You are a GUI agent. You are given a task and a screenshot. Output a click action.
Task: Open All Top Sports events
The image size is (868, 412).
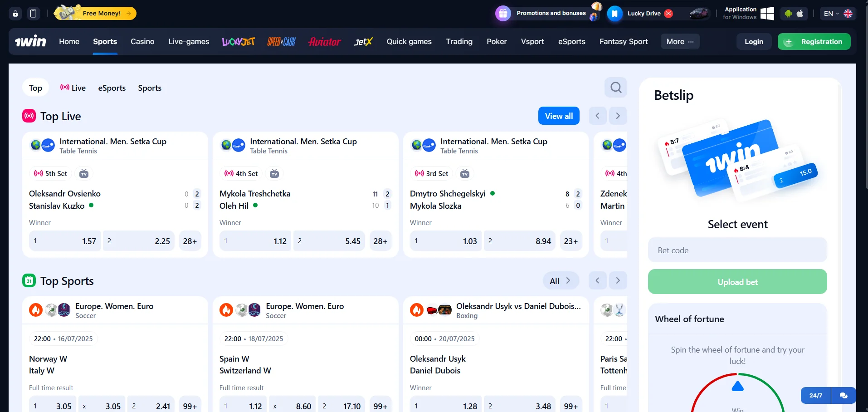pos(561,280)
